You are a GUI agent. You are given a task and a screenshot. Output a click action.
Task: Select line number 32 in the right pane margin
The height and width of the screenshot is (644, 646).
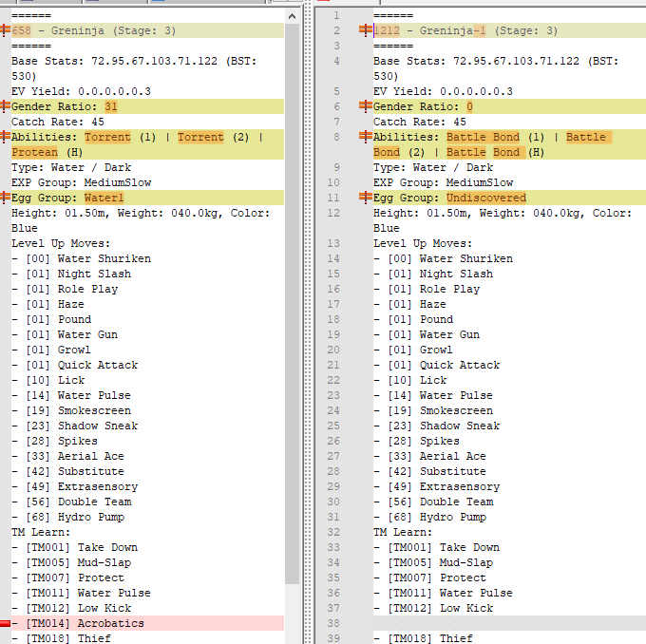click(333, 532)
